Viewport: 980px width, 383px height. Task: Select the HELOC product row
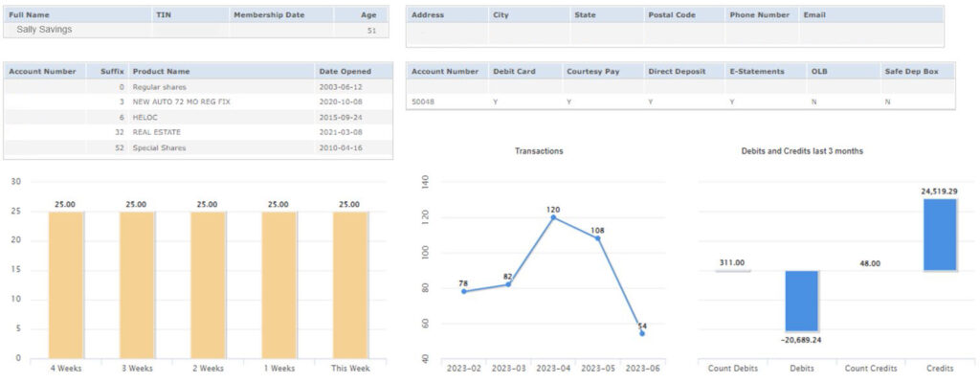click(198, 117)
